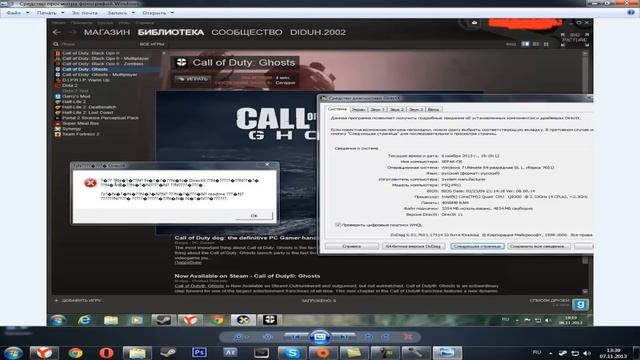Open the 'Now Available on Steam' news headline

tap(247, 276)
